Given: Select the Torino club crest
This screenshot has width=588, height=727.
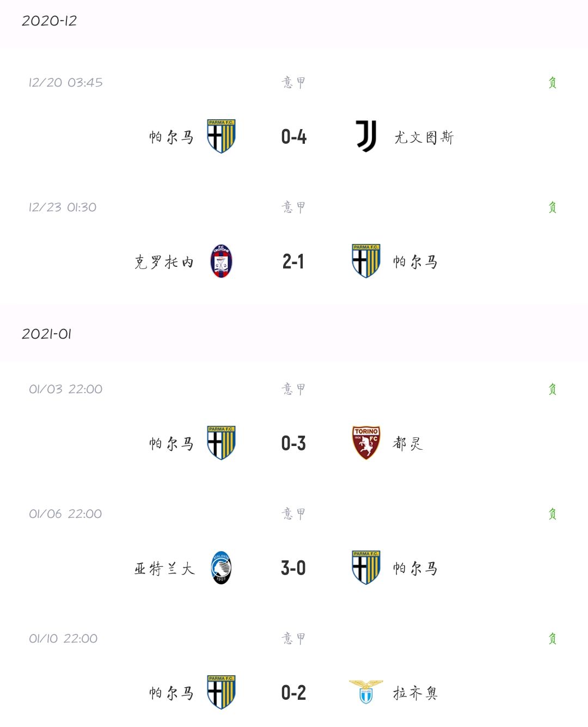Looking at the screenshot, I should tap(366, 443).
